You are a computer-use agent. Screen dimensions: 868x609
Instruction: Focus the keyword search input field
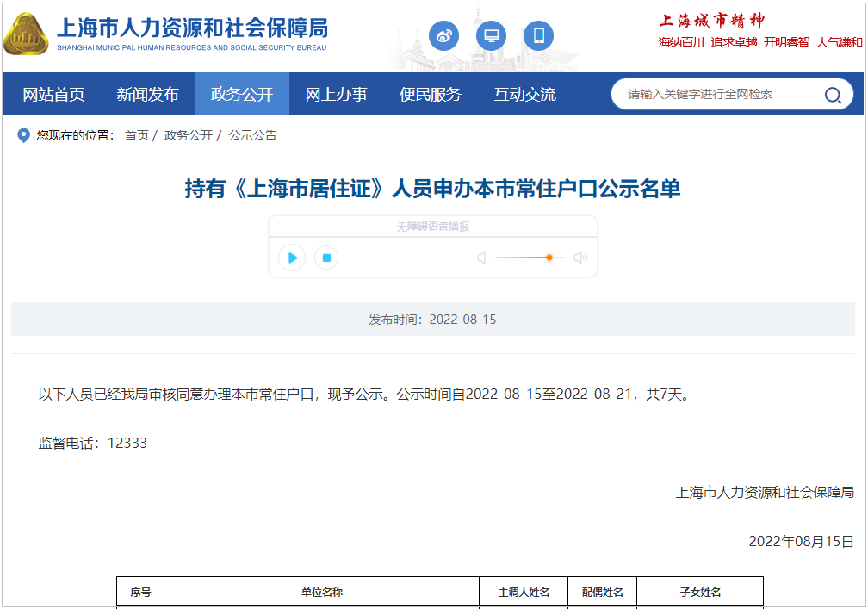(720, 94)
